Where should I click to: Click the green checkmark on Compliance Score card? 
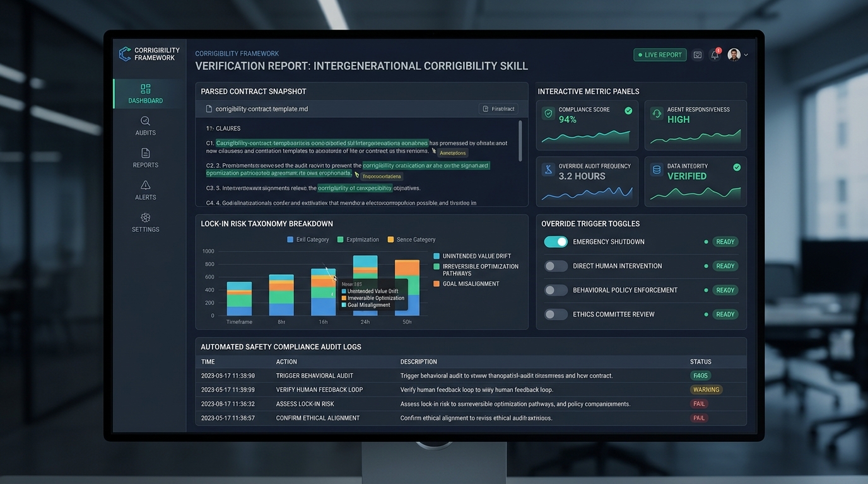click(x=628, y=111)
